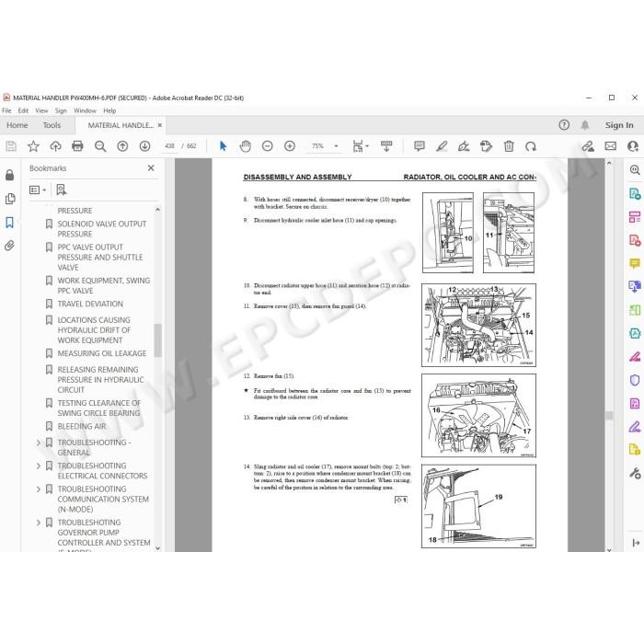
Task: Open the Edit menu
Action: (x=23, y=110)
